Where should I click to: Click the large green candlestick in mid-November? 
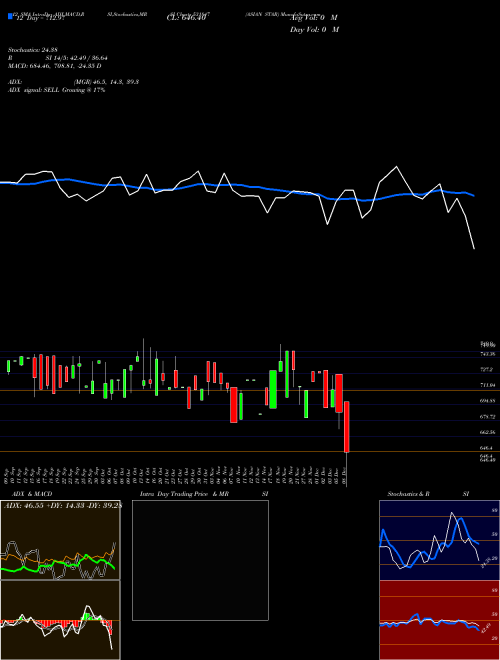(273, 389)
